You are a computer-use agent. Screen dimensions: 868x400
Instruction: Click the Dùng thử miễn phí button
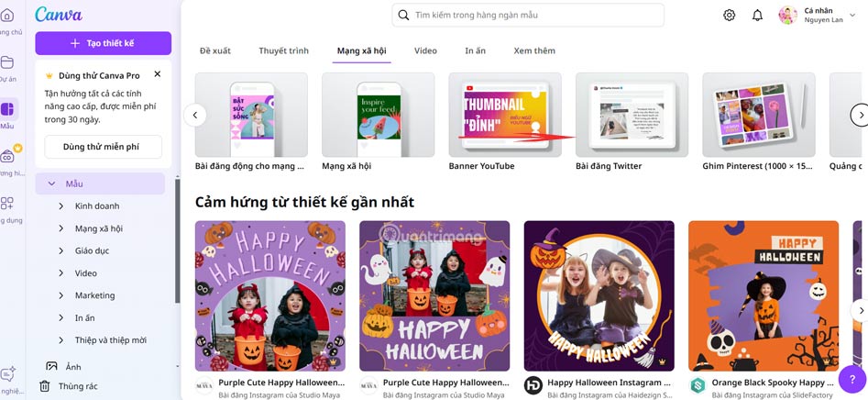tap(103, 147)
